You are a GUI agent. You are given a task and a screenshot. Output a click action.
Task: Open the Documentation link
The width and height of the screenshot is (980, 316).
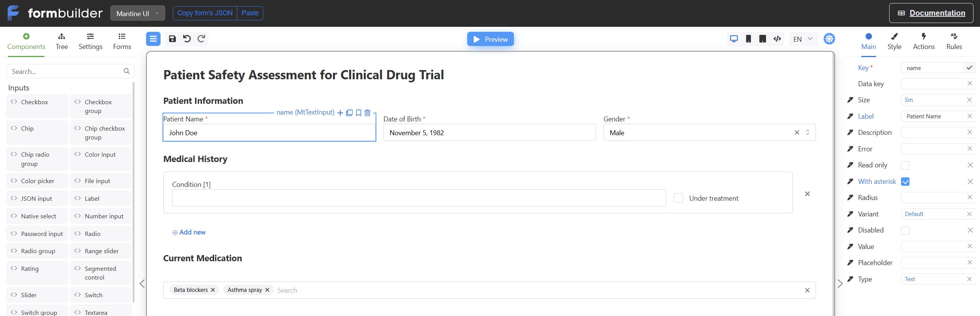coord(931,13)
